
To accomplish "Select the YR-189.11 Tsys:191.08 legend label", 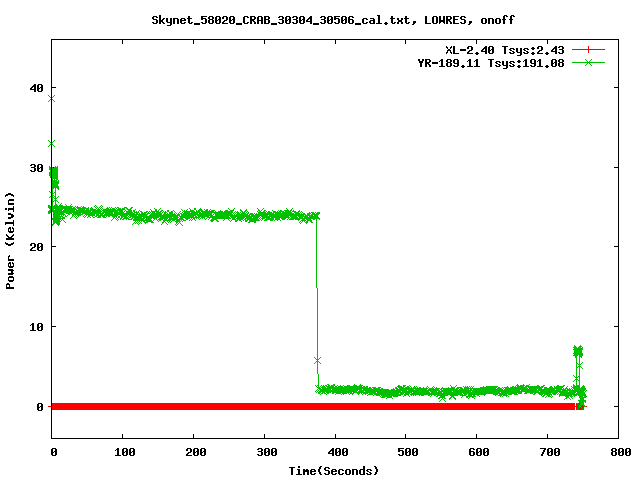I will pos(491,63).
